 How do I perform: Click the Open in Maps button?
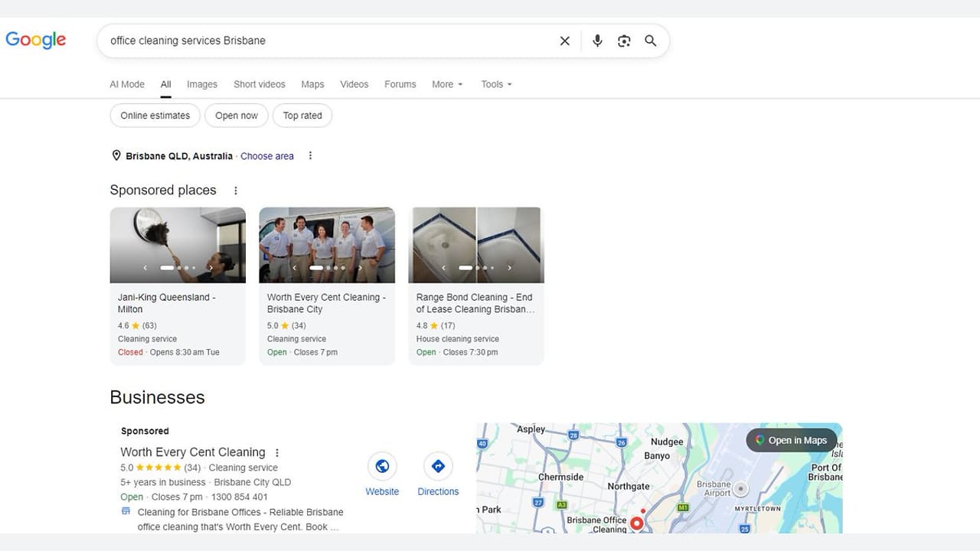pos(791,440)
